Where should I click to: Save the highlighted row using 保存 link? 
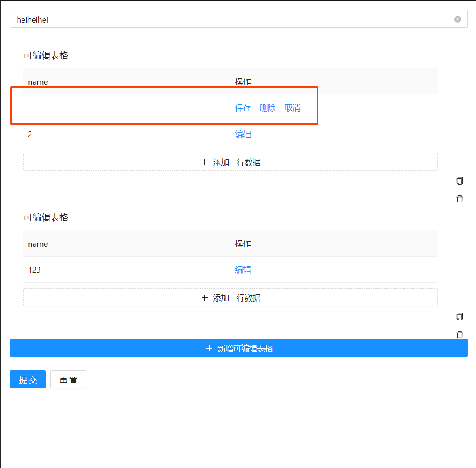[x=243, y=108]
